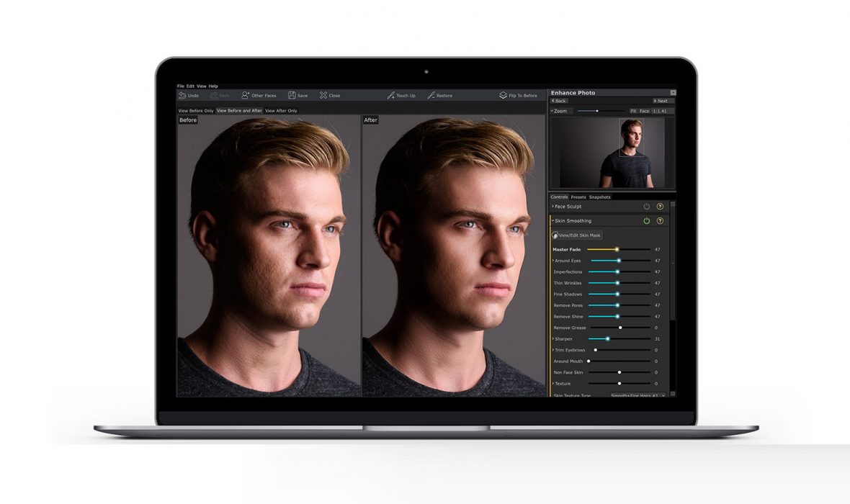Select View After Only mode
Image resolution: width=850 pixels, height=504 pixels.
tap(282, 110)
